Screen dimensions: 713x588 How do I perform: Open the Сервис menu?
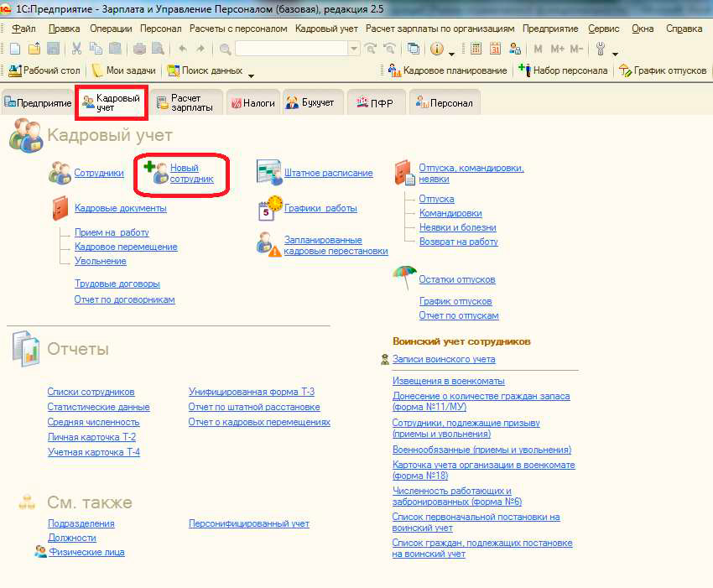coord(603,29)
